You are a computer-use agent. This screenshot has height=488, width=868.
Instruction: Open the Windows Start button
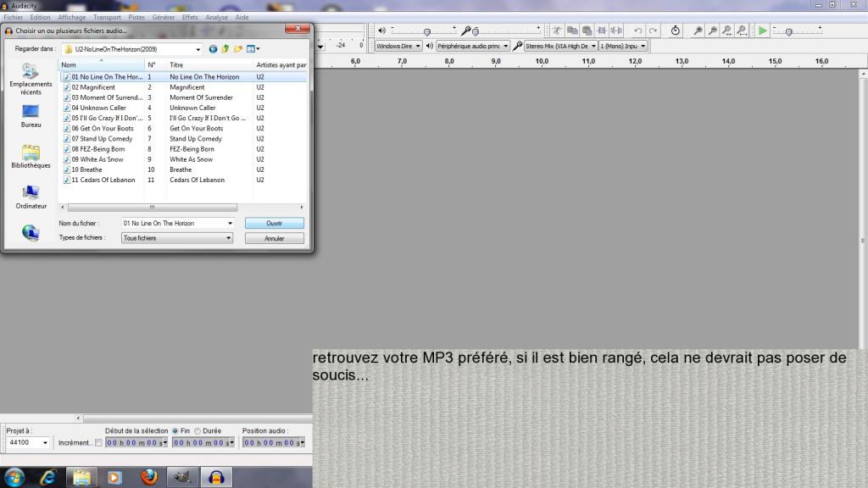coord(14,477)
